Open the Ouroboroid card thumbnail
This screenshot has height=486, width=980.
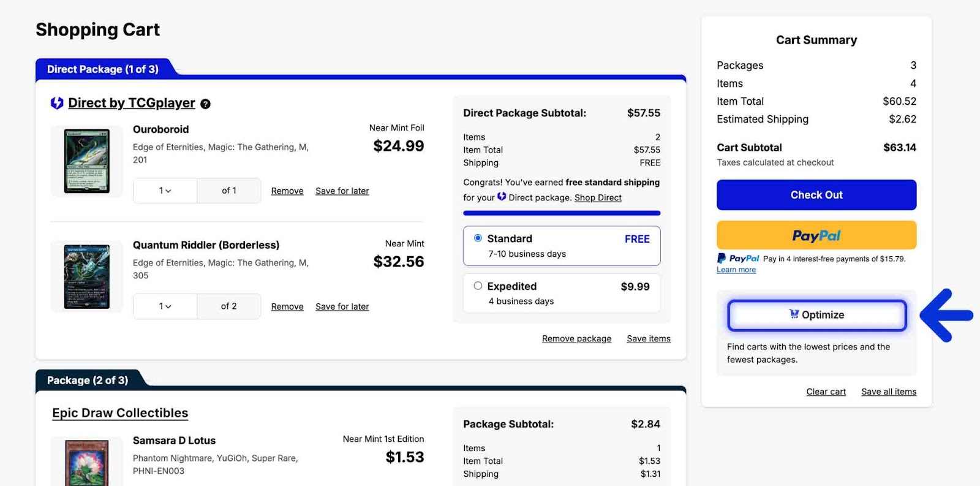click(87, 161)
